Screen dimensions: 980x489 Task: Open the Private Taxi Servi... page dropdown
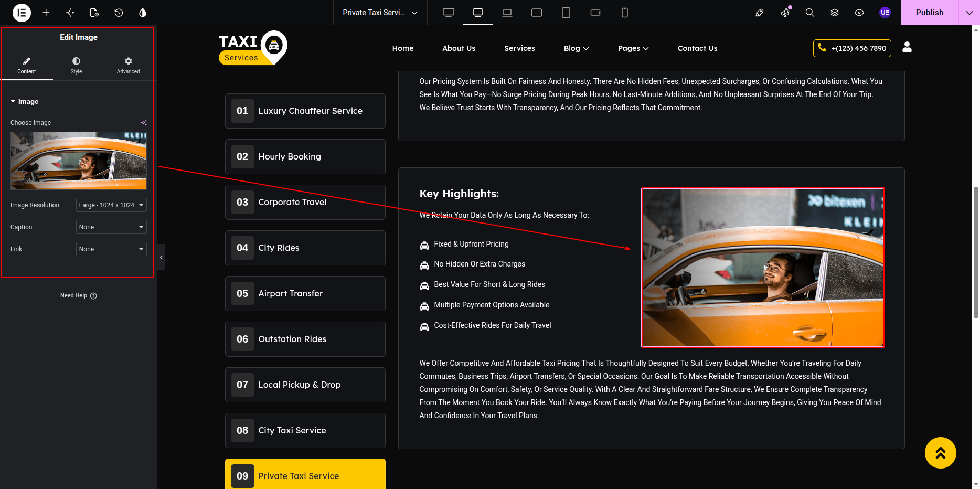pos(380,13)
